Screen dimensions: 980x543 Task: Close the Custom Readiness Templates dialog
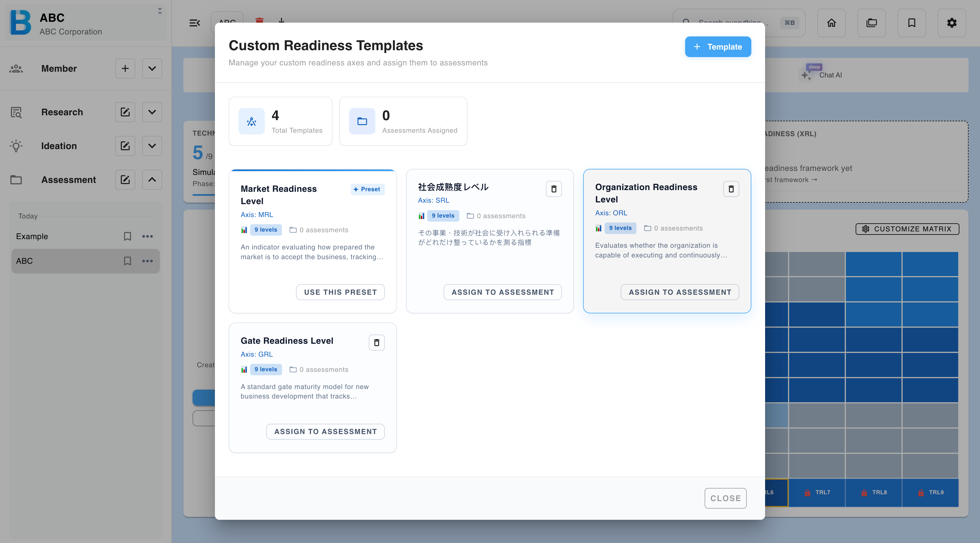(725, 498)
